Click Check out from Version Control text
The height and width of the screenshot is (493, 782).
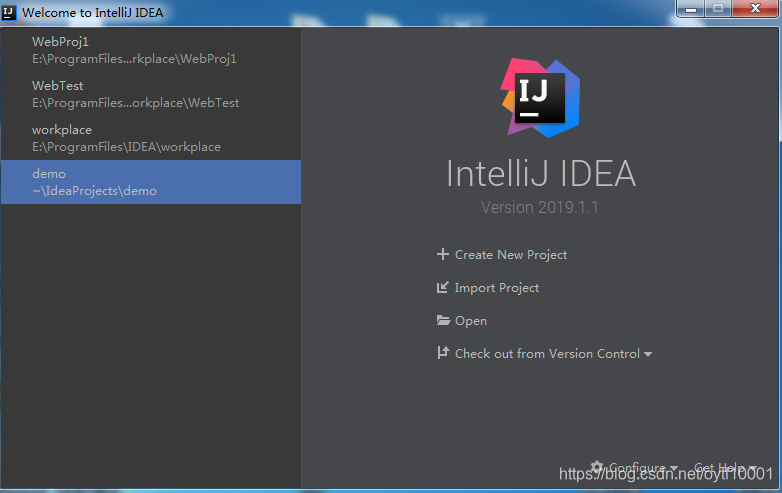pos(547,354)
